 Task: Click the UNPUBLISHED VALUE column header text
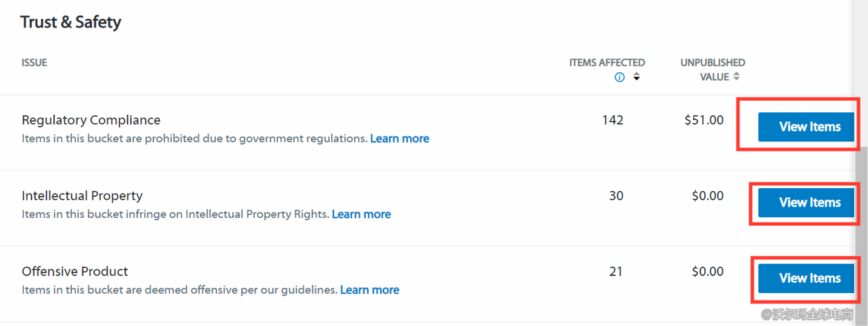click(x=713, y=63)
